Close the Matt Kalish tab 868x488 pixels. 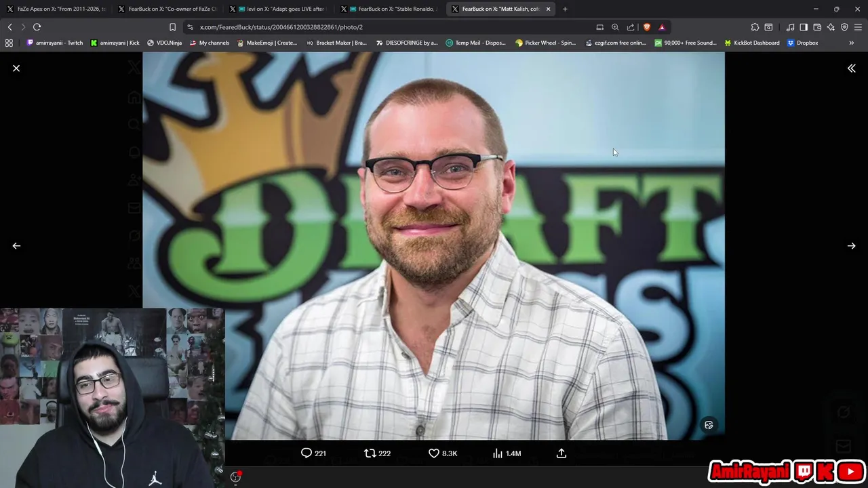click(548, 9)
